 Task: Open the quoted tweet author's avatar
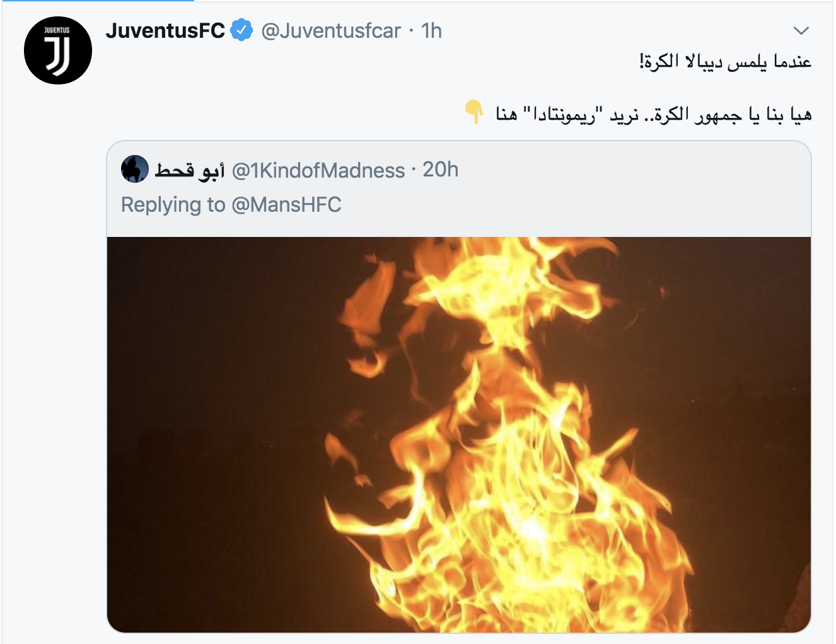click(x=135, y=170)
